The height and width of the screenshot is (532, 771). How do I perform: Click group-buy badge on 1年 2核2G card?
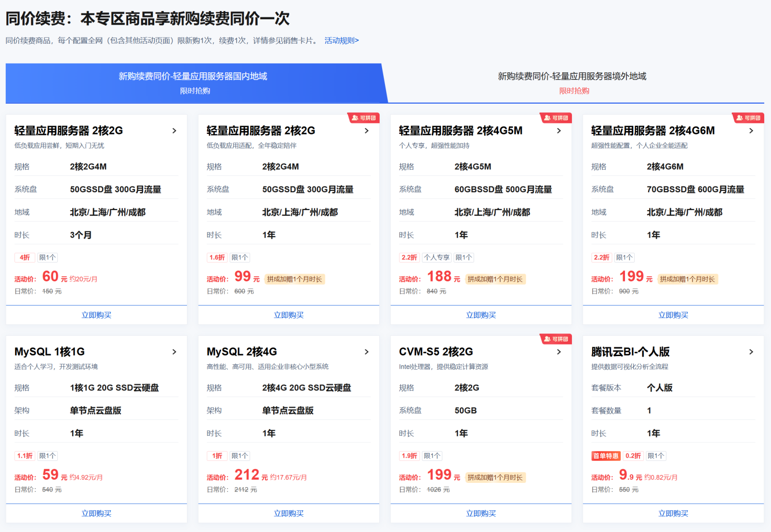363,118
